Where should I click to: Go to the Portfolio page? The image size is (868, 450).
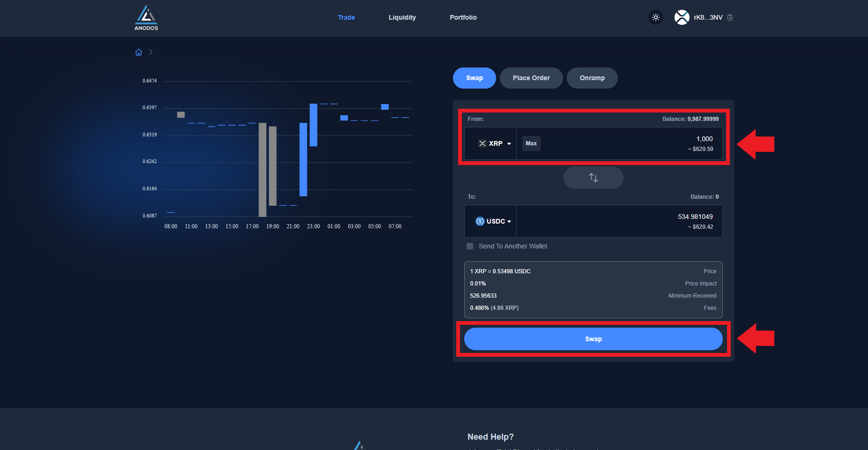pos(463,17)
